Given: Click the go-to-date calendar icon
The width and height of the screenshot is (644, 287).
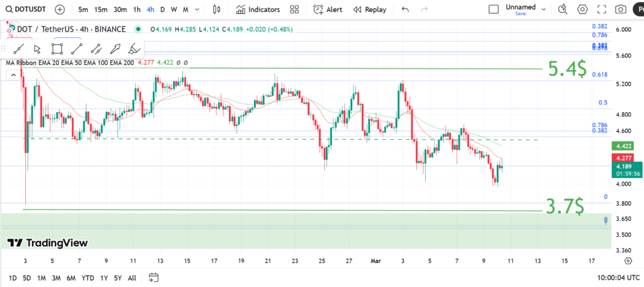Looking at the screenshot, I should point(153,278).
